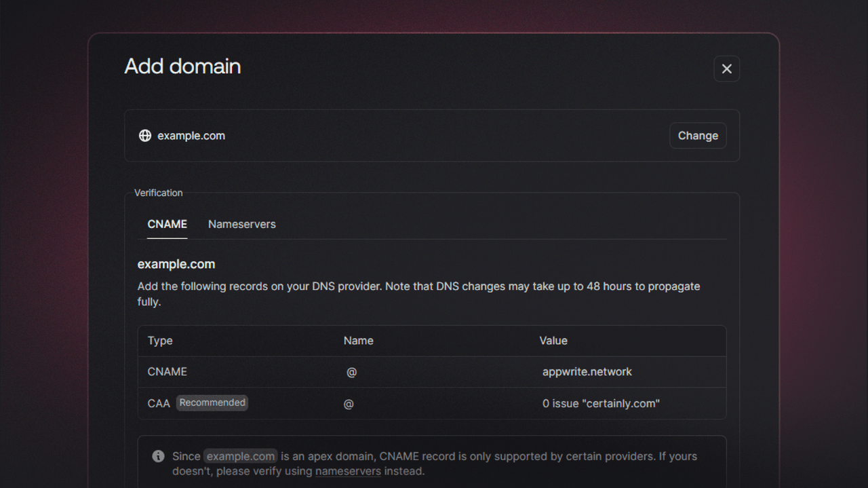The image size is (868, 488).
Task: Click the CAA record type cell
Action: tap(159, 404)
